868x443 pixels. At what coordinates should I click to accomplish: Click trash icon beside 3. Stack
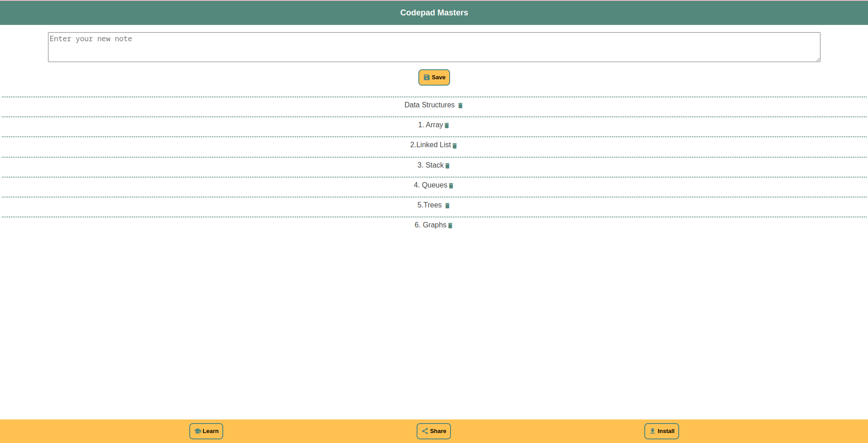447,166
